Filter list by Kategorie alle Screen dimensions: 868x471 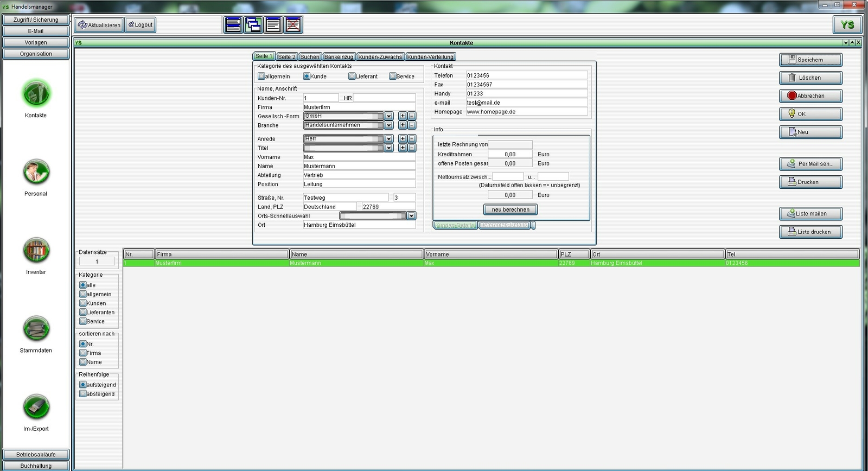click(x=83, y=285)
